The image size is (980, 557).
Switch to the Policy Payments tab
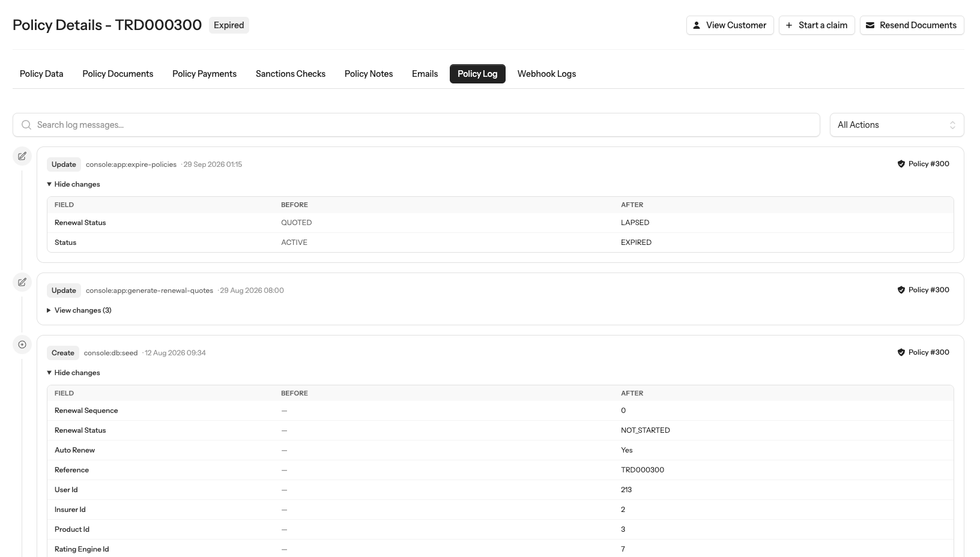coord(204,74)
